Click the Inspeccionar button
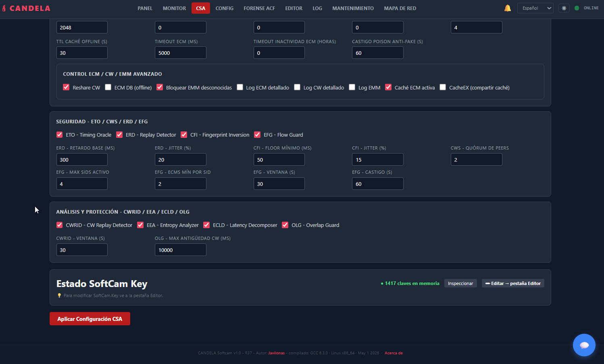The image size is (604, 364). [x=460, y=283]
